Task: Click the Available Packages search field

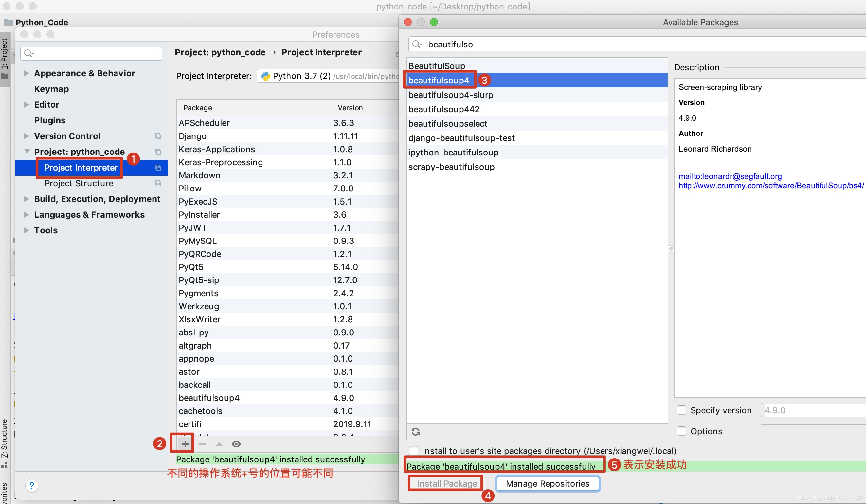Action: pos(638,44)
